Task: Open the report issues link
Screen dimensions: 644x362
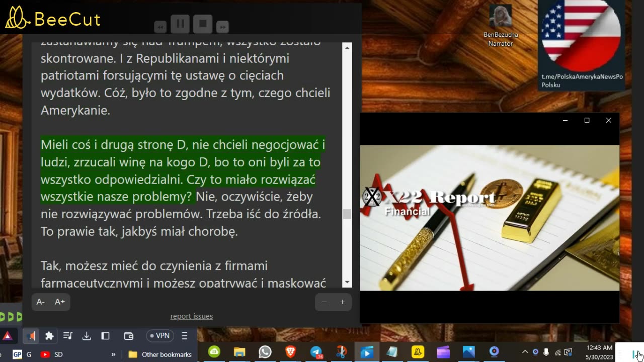Action: coord(192,316)
